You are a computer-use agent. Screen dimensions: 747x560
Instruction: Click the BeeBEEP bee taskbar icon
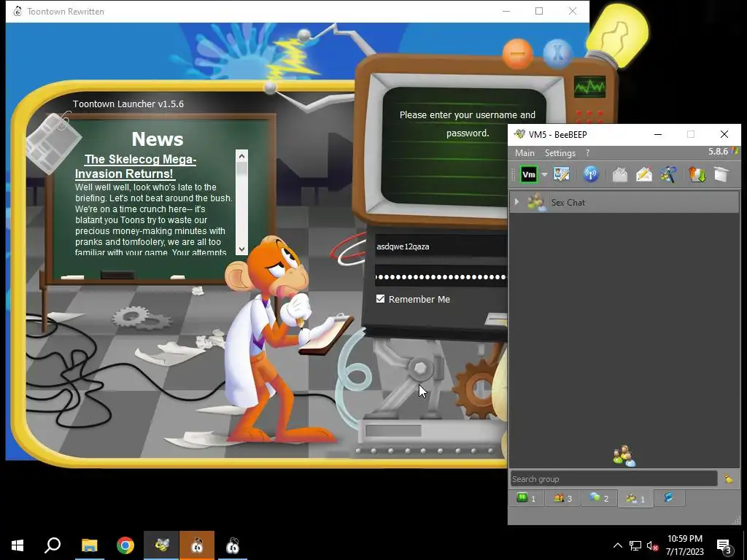pos(161,545)
